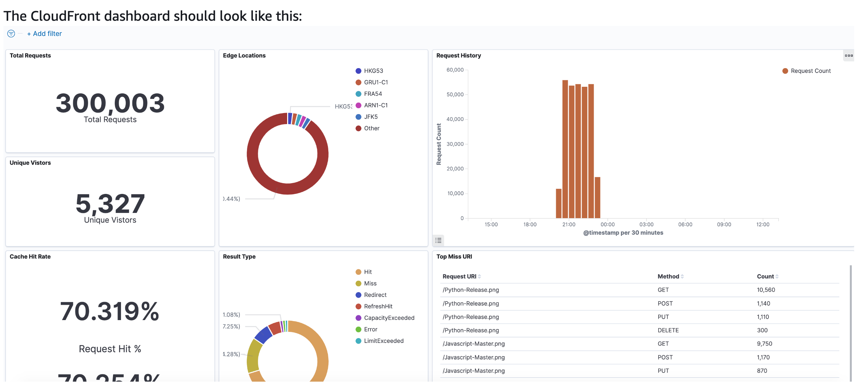Click the RefreshHit legend marker
This screenshot has height=392, width=868.
point(358,306)
